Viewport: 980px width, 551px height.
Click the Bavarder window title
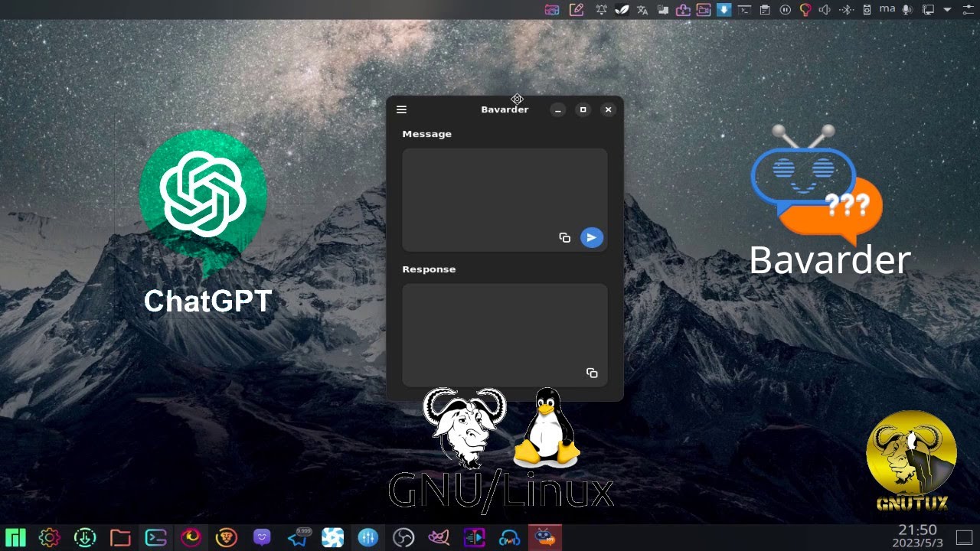[x=505, y=109]
